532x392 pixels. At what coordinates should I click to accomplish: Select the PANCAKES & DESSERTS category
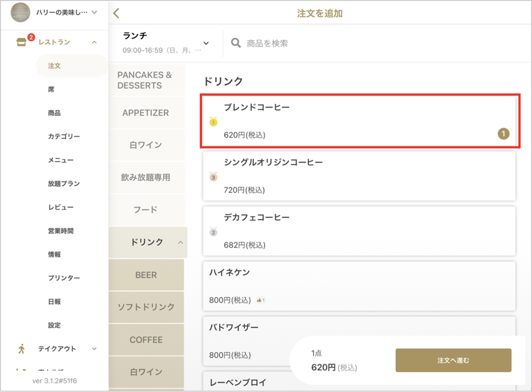[x=147, y=80]
